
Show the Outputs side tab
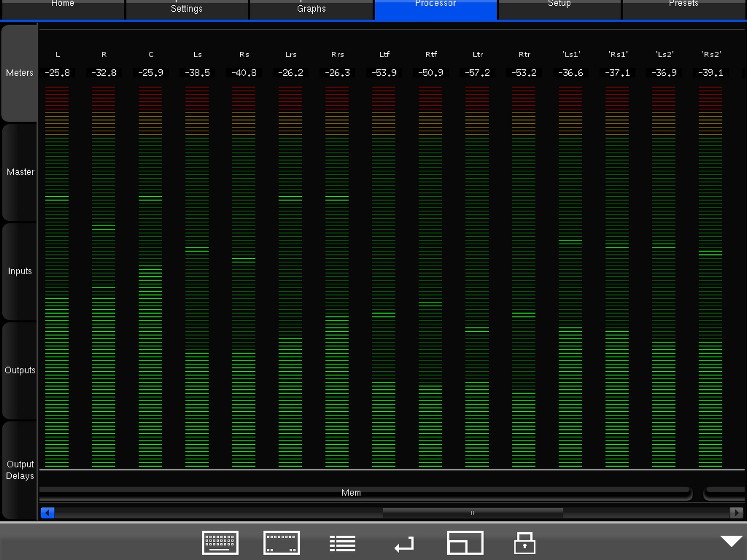20,371
